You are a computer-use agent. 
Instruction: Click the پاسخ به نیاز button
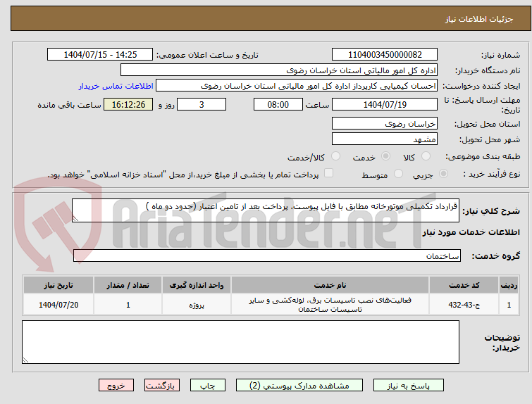click(409, 386)
